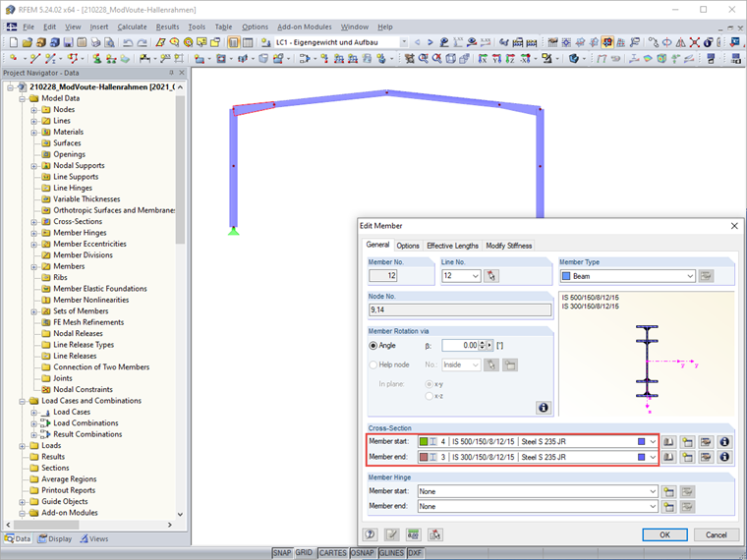
Task: Open file via the folder toolbar icon
Action: click(28, 42)
